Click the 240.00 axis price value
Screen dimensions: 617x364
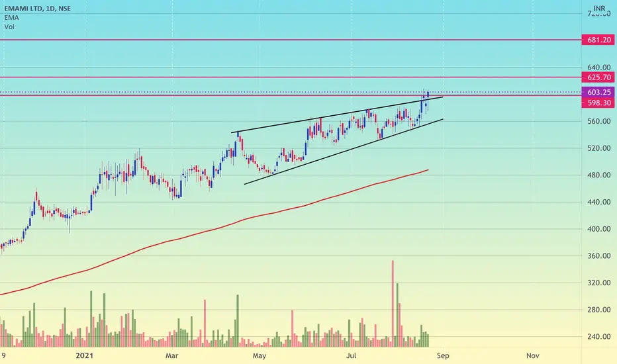click(x=599, y=336)
